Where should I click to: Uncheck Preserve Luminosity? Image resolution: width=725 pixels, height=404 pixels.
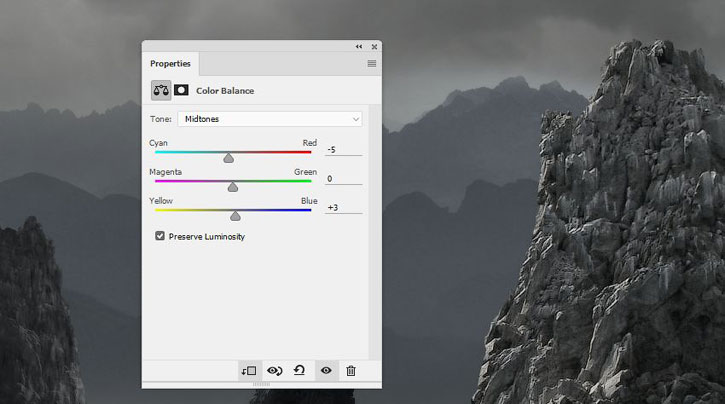[x=160, y=236]
